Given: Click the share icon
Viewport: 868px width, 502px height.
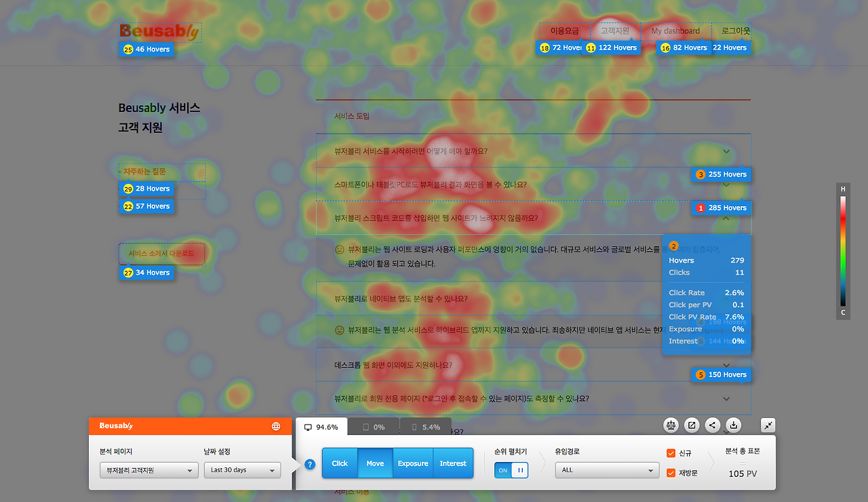Looking at the screenshot, I should (x=713, y=425).
